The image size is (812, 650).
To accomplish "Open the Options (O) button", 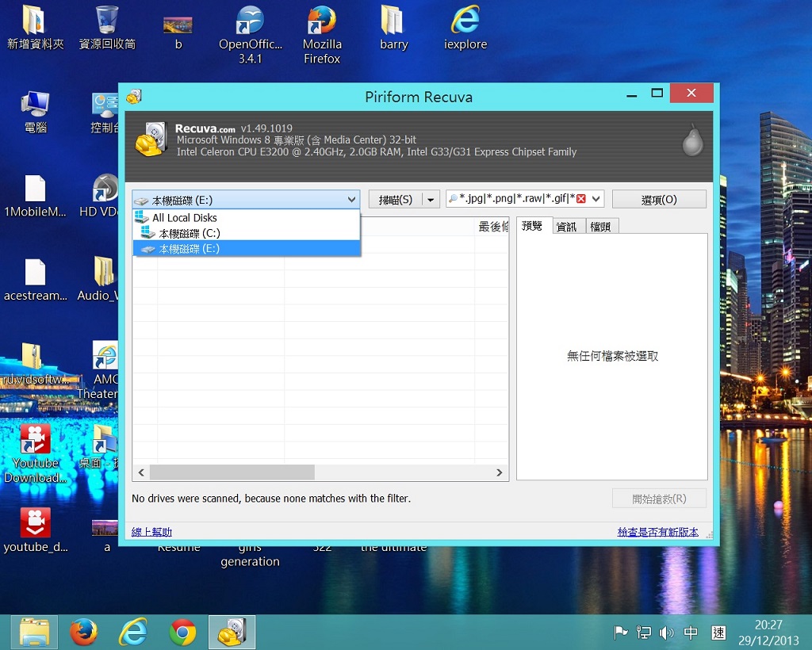I will (x=659, y=200).
